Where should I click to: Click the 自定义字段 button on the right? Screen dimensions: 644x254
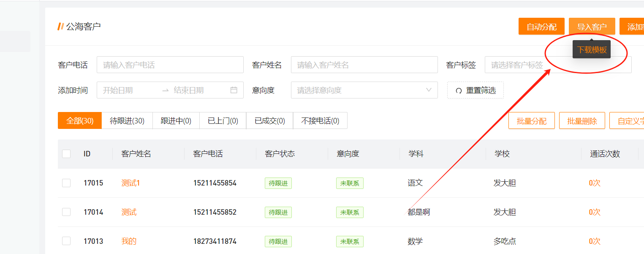(631, 120)
